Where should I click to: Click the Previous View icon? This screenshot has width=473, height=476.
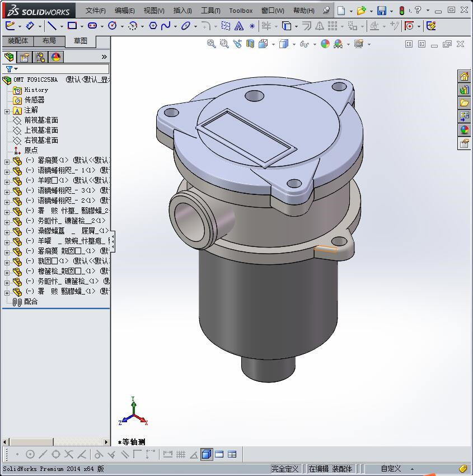(x=237, y=44)
